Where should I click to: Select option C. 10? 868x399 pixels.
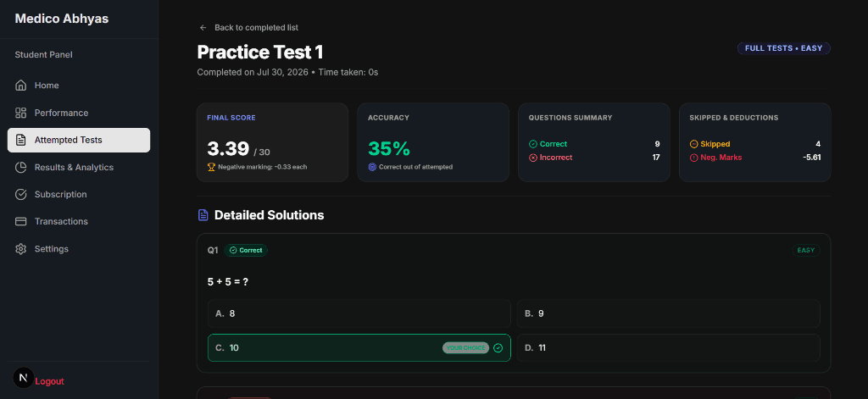[x=359, y=348]
